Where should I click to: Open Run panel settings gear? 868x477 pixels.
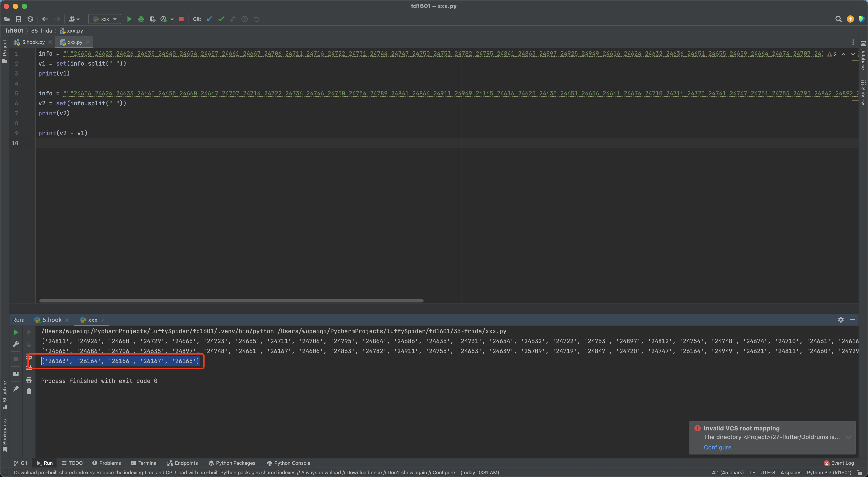click(x=841, y=320)
